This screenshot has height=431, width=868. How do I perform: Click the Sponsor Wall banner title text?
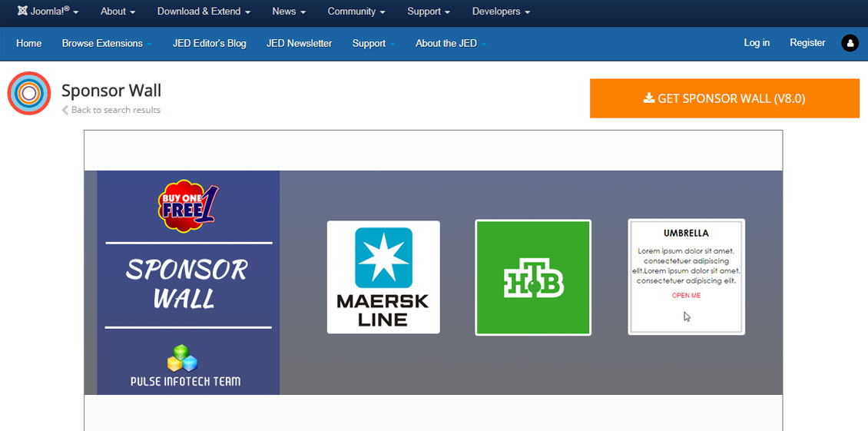[186, 283]
